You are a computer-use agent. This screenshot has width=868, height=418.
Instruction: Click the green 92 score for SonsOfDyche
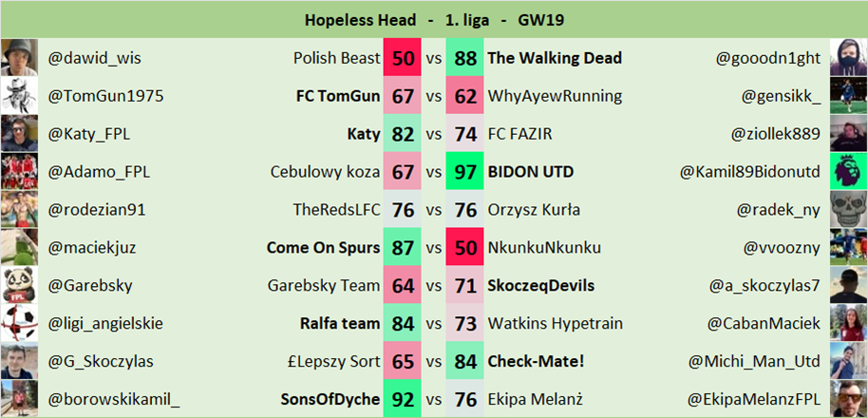pyautogui.click(x=403, y=399)
